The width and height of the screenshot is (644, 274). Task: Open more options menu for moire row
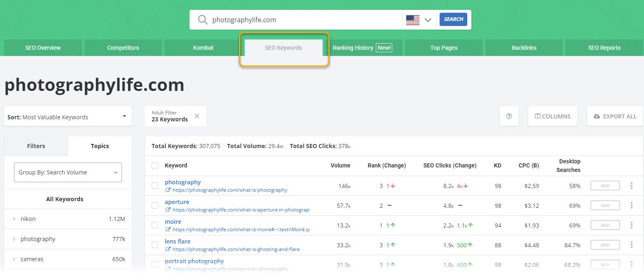tap(631, 225)
